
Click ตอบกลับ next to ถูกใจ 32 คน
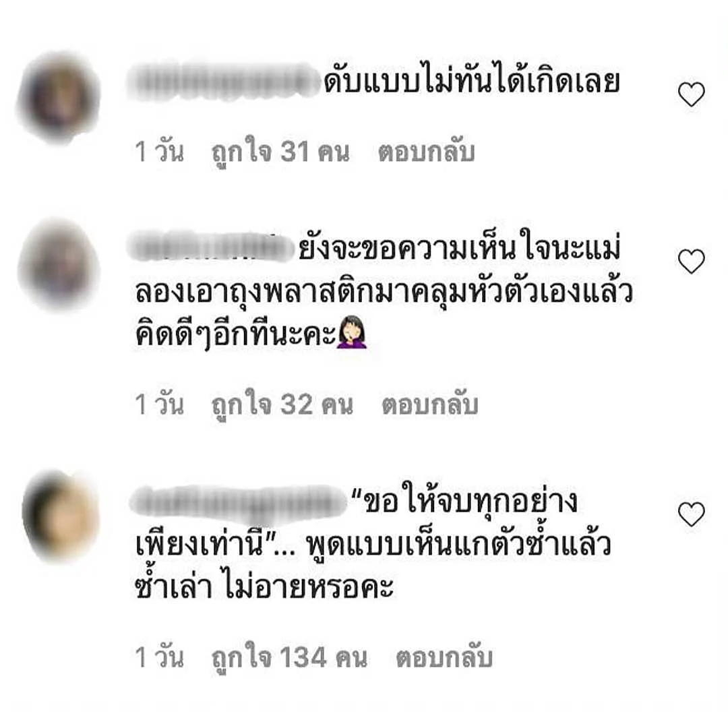point(430,404)
